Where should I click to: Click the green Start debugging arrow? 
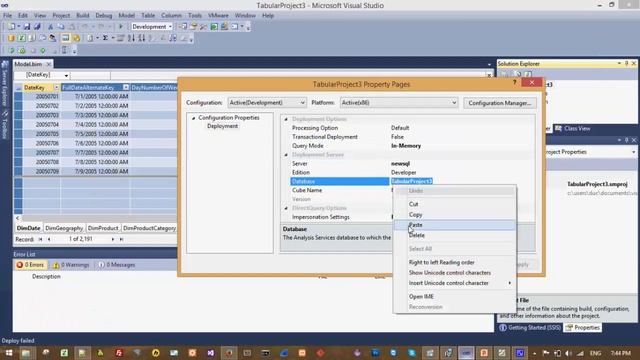point(120,27)
